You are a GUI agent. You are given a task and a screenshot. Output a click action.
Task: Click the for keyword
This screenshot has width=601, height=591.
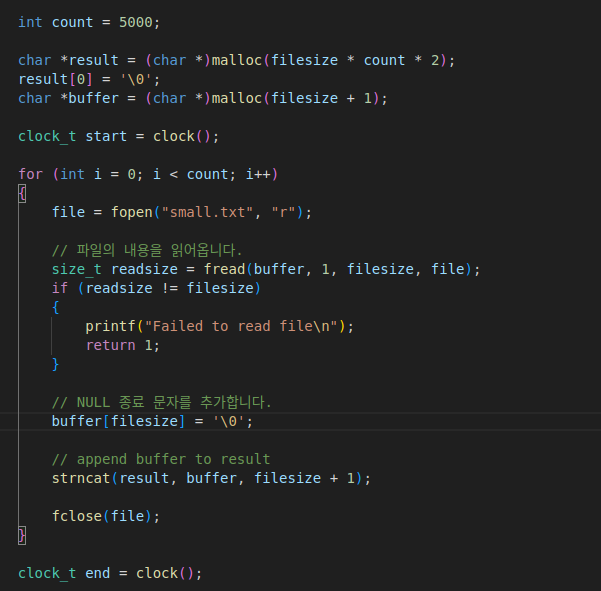pyautogui.click(x=30, y=174)
